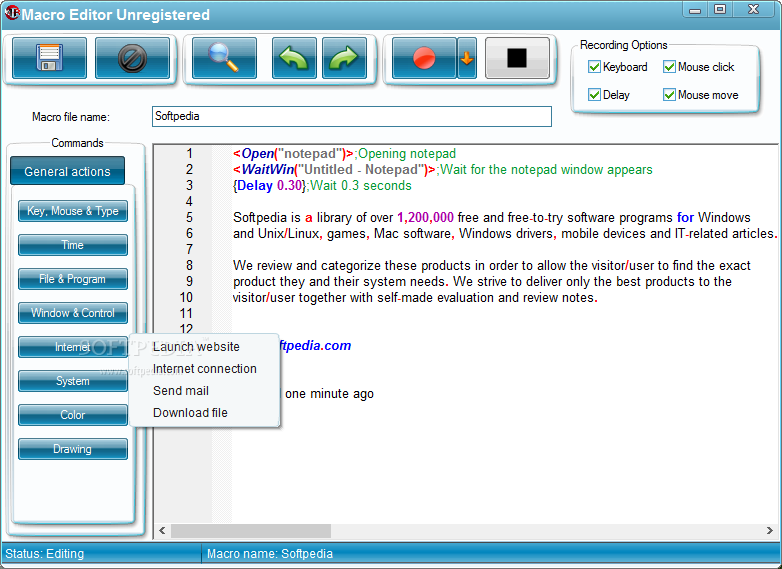This screenshot has height=569, width=782.
Task: Click the scroll right arrow
Action: coord(770,531)
